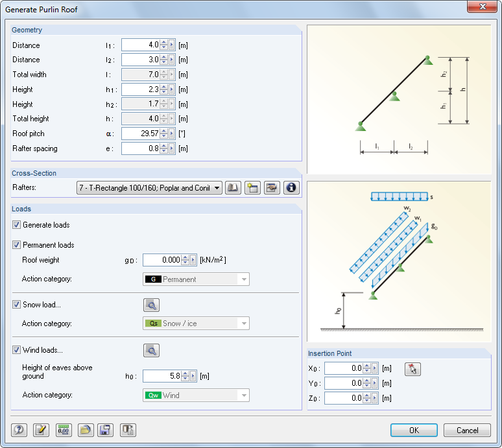Create a new cross-section for rafters
502x448 pixels.
pyautogui.click(x=252, y=187)
